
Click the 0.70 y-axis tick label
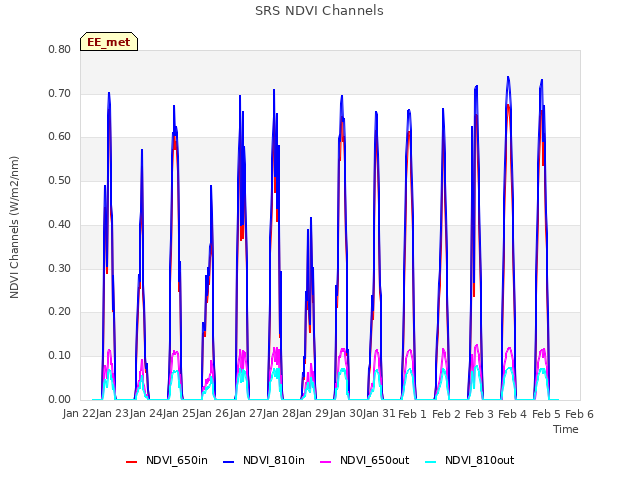(60, 93)
